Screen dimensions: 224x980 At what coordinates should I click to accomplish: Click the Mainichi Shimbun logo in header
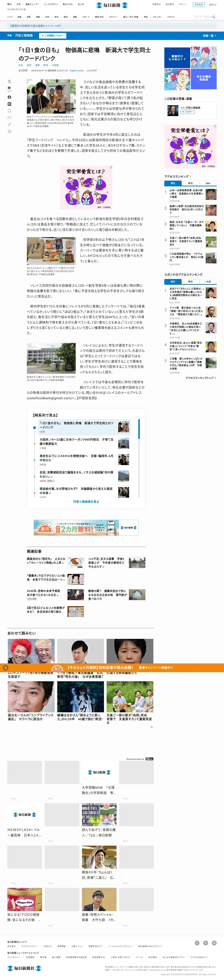tap(112, 5)
